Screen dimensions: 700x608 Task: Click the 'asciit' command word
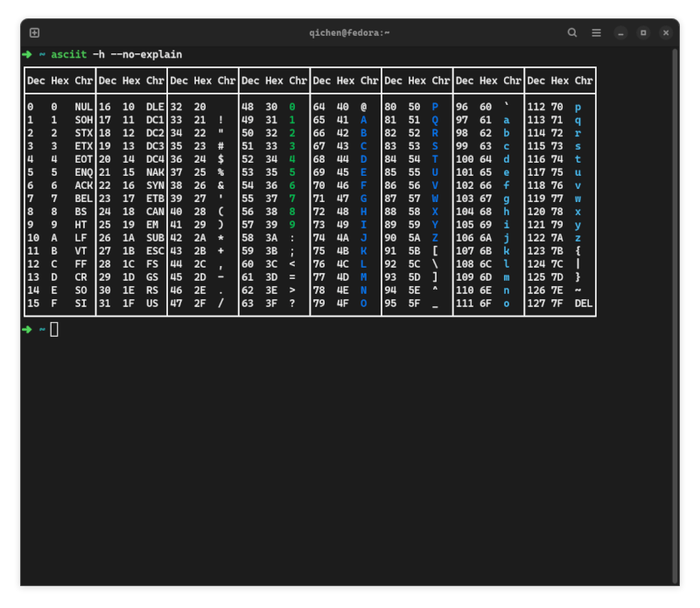[69, 54]
